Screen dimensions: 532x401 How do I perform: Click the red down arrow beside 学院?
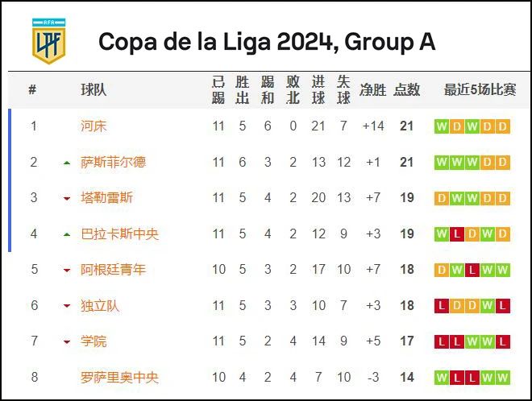67,341
